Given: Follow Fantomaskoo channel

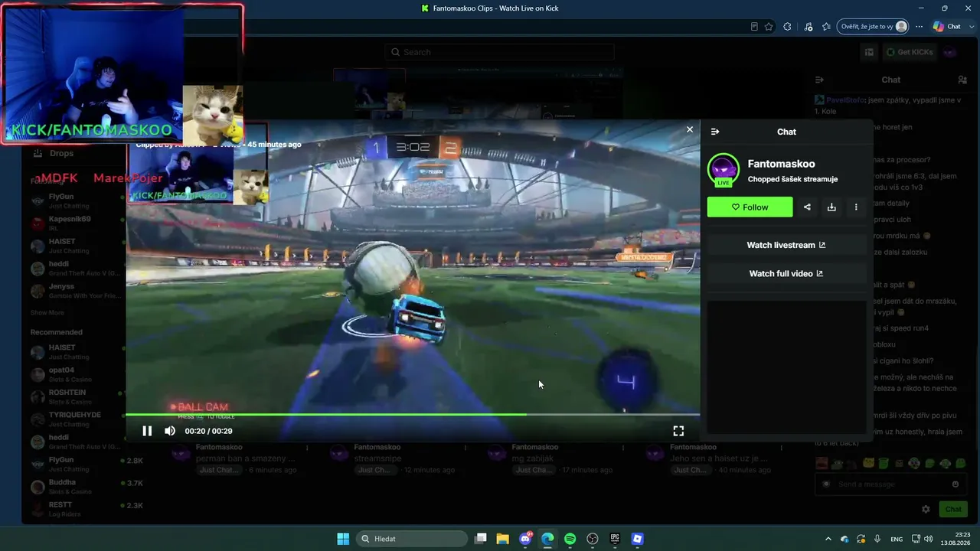Looking at the screenshot, I should 750,207.
